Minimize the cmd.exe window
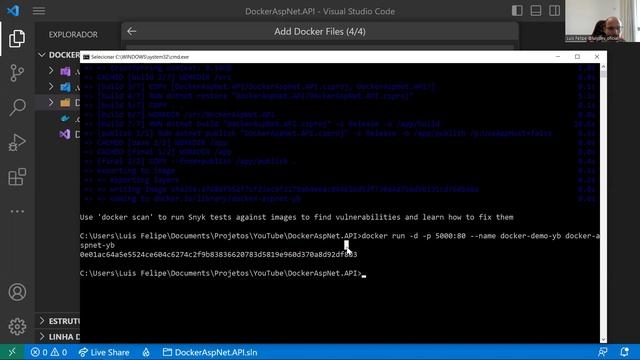This screenshot has height=360, width=640. click(x=558, y=57)
